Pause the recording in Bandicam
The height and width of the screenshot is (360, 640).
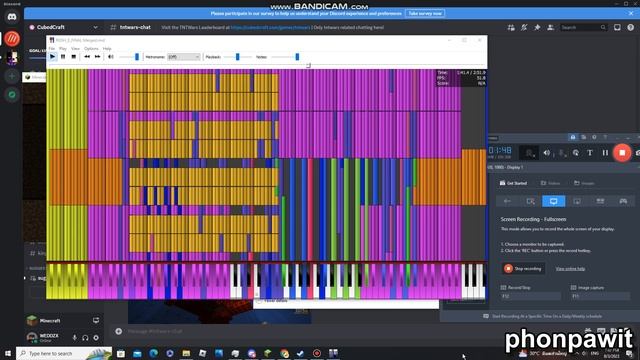click(605, 153)
